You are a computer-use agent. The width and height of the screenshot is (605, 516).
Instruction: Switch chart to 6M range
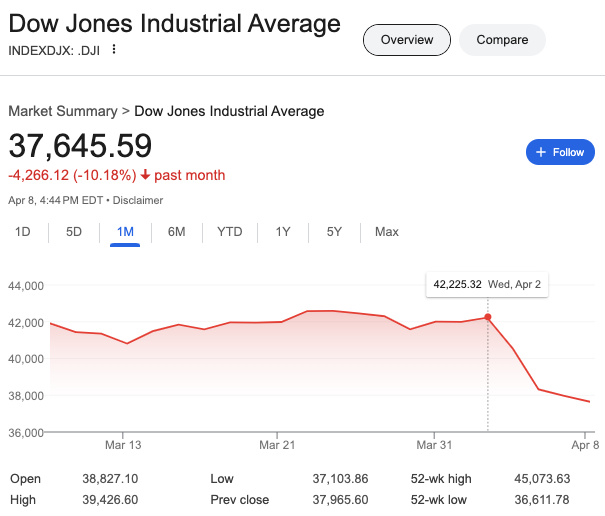(x=176, y=232)
